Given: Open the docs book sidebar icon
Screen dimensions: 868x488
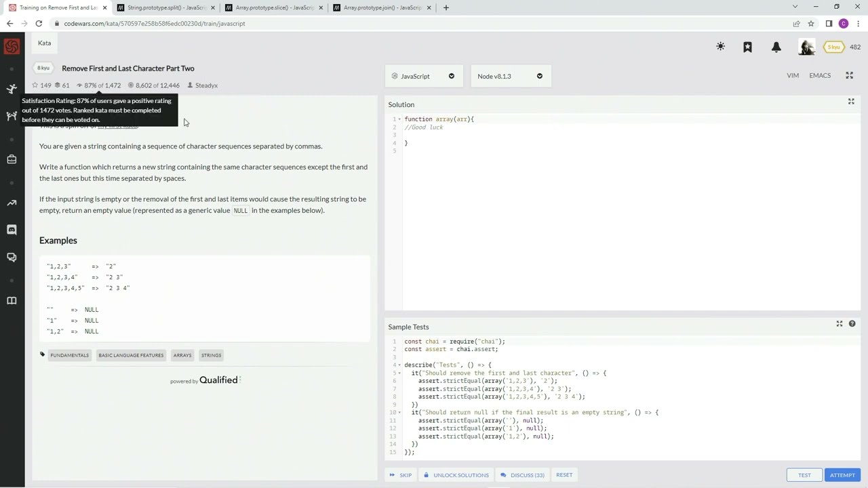Looking at the screenshot, I should [x=12, y=301].
